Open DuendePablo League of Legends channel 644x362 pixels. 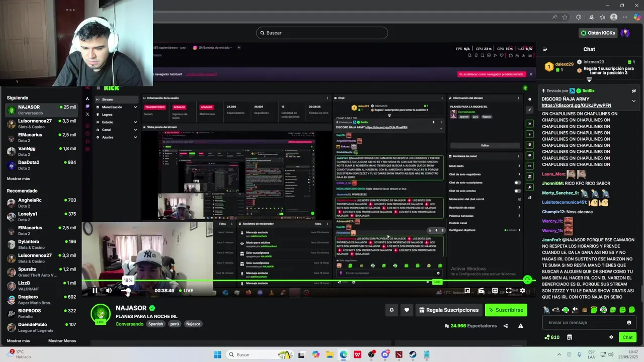(40, 327)
